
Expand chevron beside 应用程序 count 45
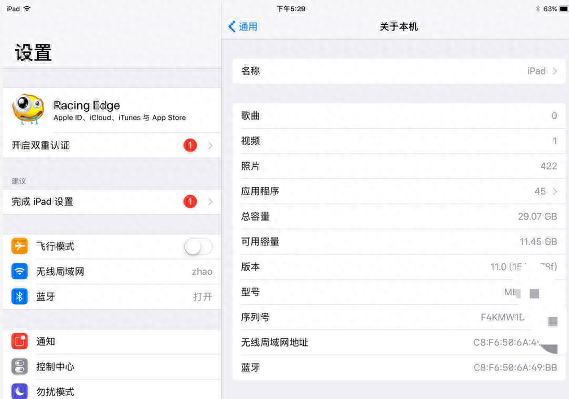(x=555, y=191)
